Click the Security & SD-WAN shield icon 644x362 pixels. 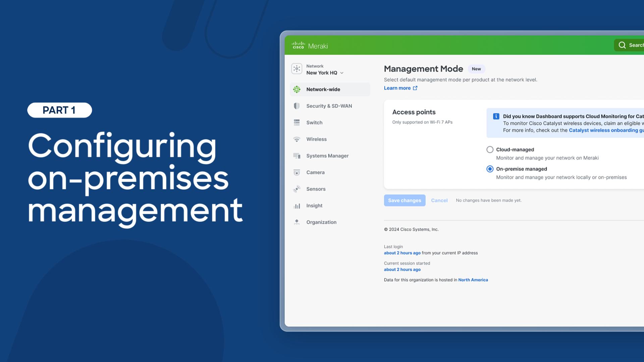click(x=297, y=106)
